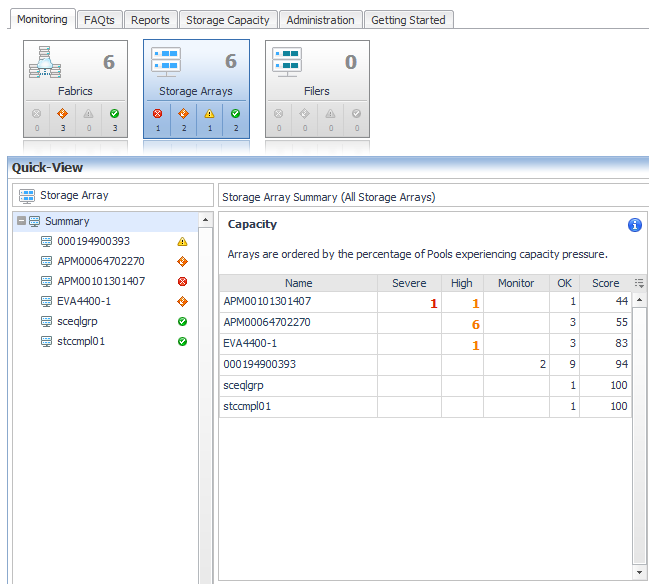Open the Storage Capacity tab
Image resolution: width=649 pixels, height=584 pixels.
[228, 20]
